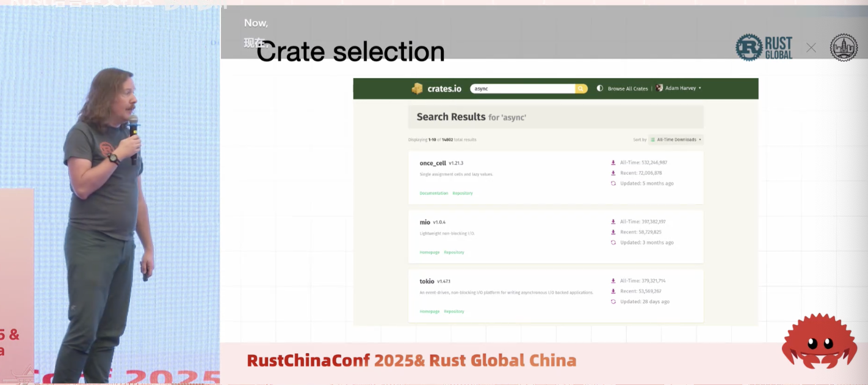868x385 pixels.
Task: Open once_cell Documentation link
Action: pos(434,193)
